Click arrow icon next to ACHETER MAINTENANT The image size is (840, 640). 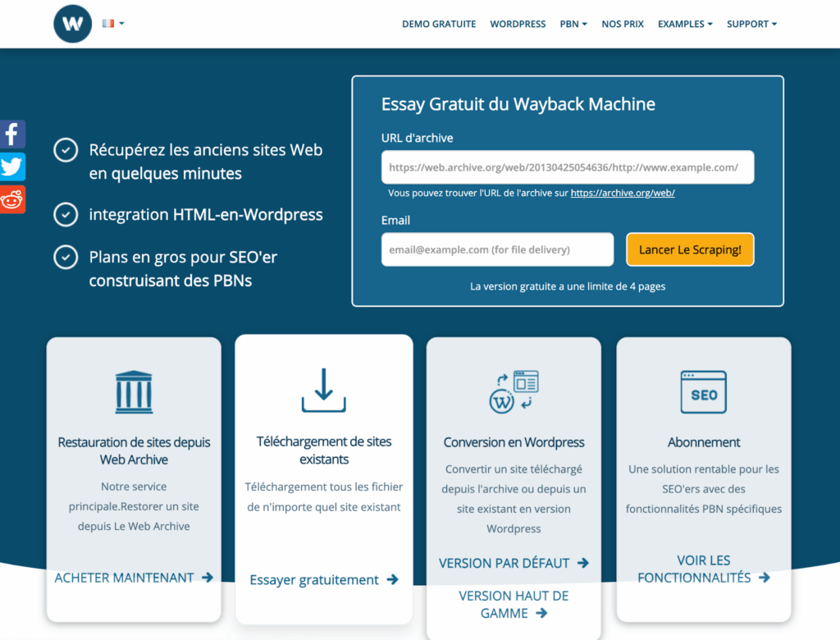[x=208, y=578]
